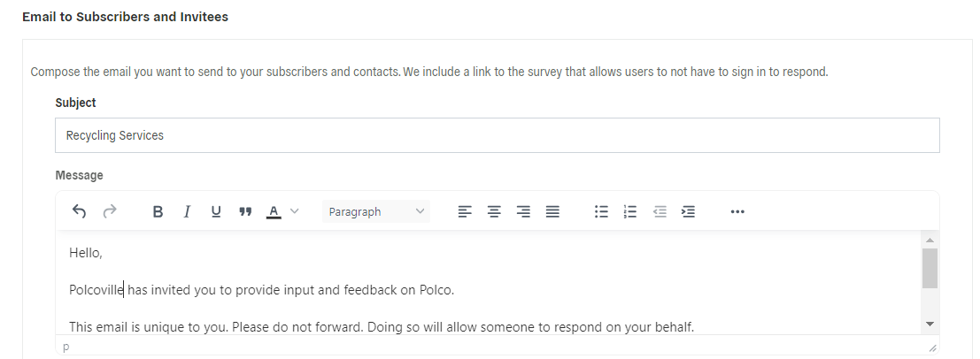Expand the text color options arrow
The image size is (980, 359).
[x=295, y=211]
